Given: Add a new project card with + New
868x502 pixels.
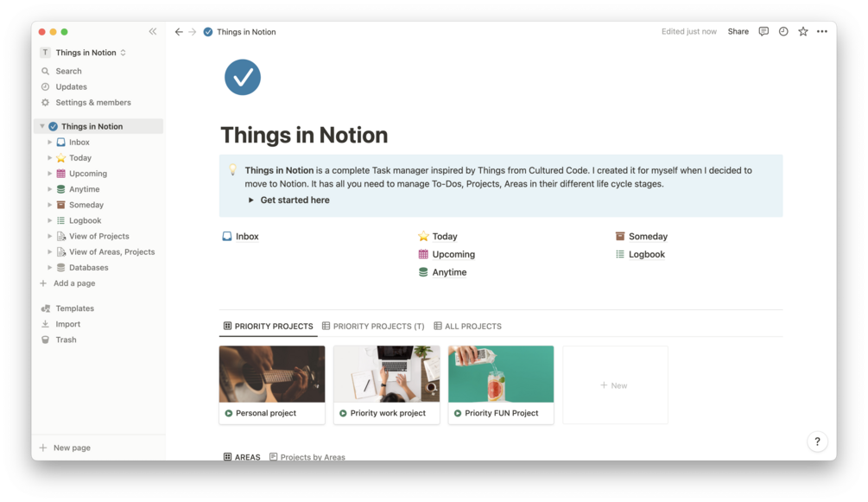Looking at the screenshot, I should pyautogui.click(x=615, y=385).
